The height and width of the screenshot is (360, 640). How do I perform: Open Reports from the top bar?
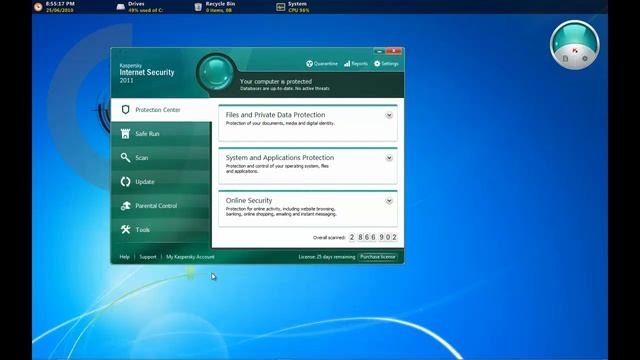356,64
